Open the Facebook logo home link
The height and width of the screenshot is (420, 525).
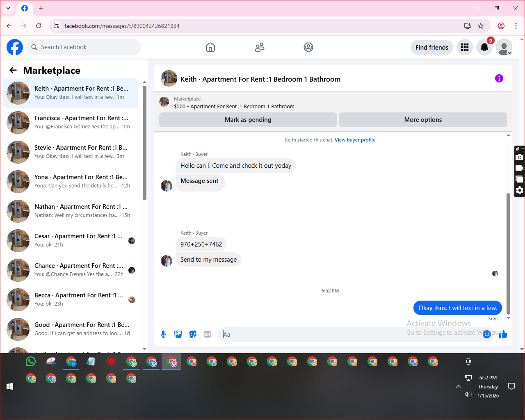coord(15,47)
